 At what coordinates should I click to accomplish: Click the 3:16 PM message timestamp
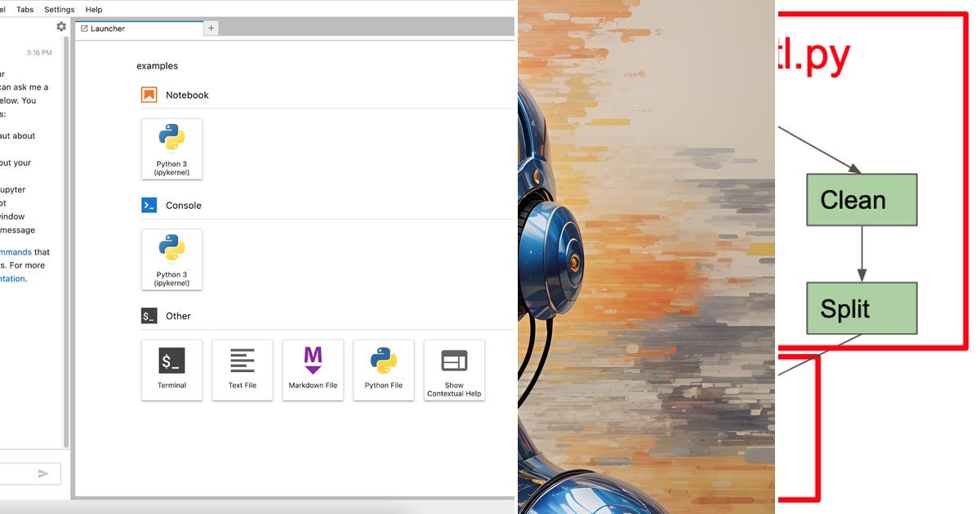38,52
